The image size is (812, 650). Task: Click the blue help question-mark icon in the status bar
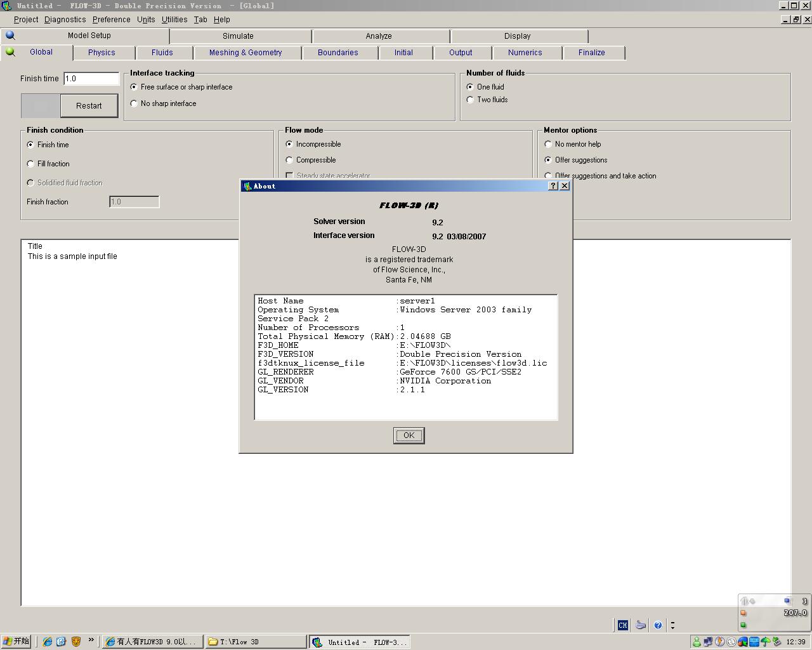pyautogui.click(x=658, y=625)
